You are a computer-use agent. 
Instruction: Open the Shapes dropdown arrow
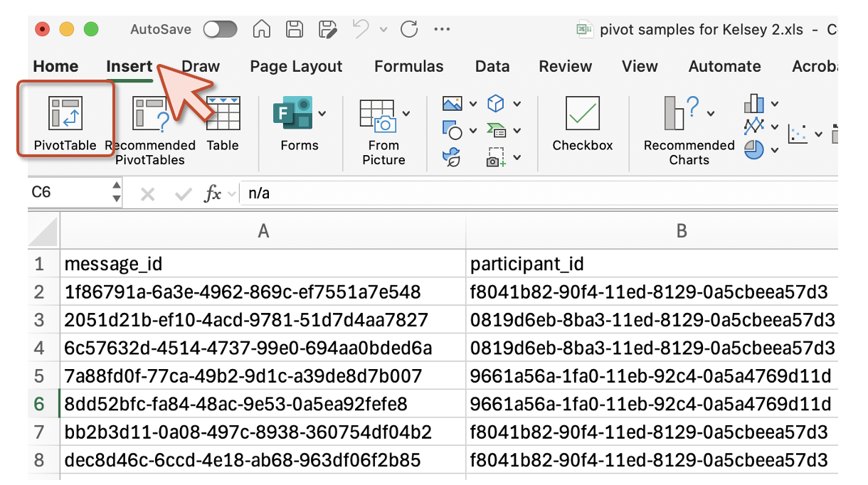tap(473, 132)
